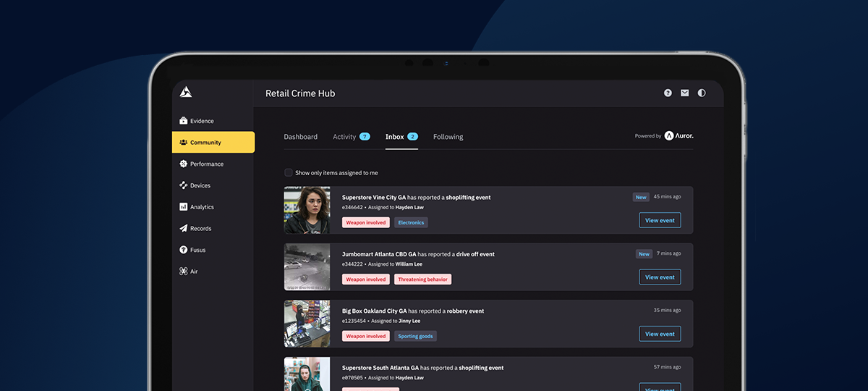The width and height of the screenshot is (868, 391).
Task: Click 'Superstore South Atlanta GA' store name
Action: [380, 368]
